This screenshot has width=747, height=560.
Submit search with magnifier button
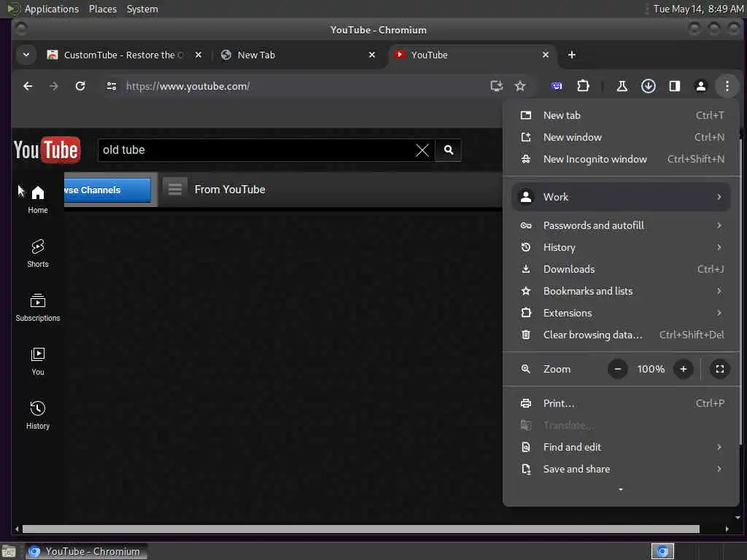(449, 150)
